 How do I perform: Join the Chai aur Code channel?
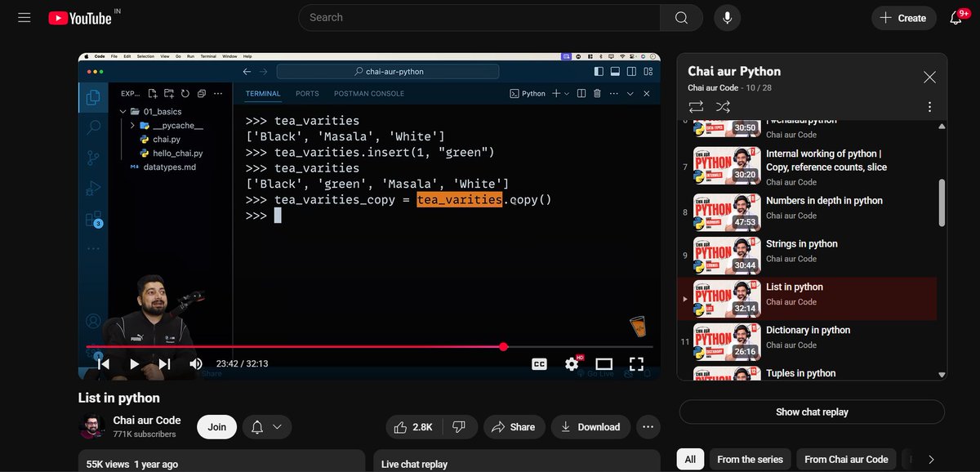216,427
